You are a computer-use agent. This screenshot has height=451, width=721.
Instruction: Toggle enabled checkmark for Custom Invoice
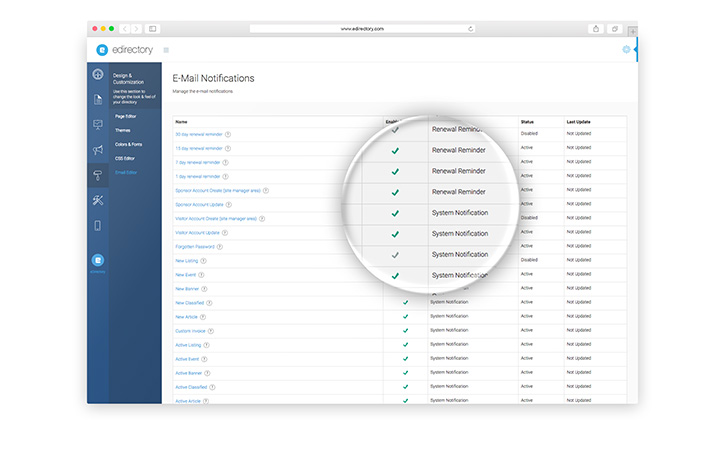(406, 331)
